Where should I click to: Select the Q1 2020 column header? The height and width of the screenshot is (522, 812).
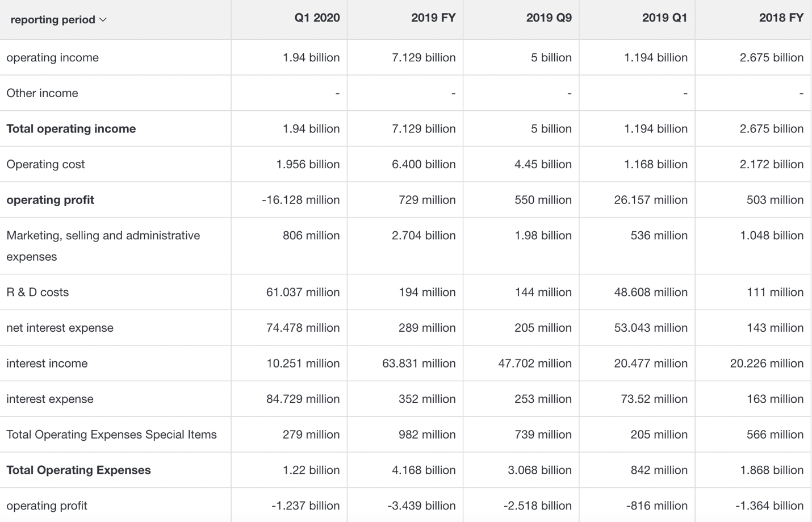(317, 18)
